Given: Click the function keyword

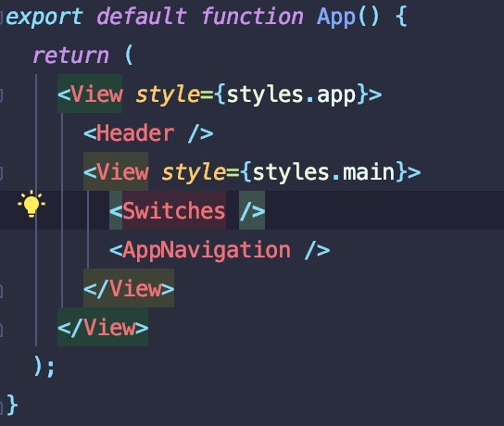Looking at the screenshot, I should point(252,16).
